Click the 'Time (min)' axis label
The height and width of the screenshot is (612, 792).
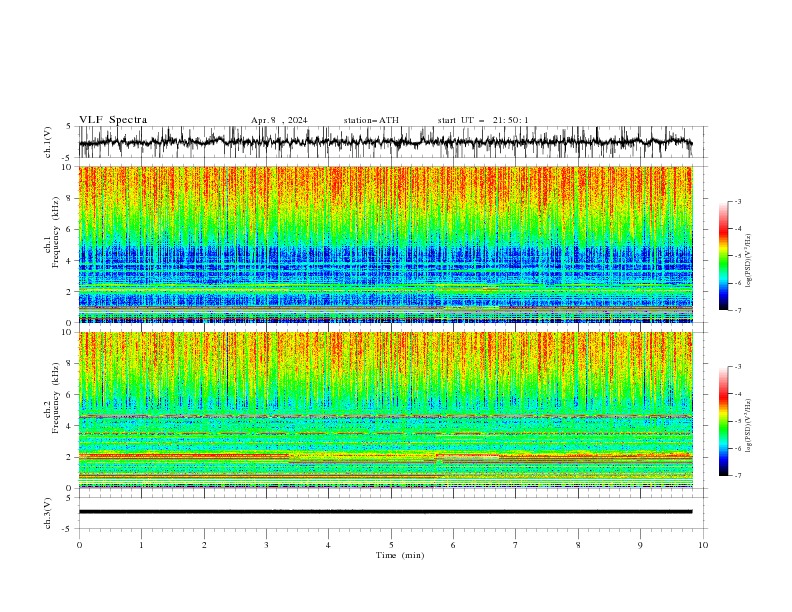(400, 555)
